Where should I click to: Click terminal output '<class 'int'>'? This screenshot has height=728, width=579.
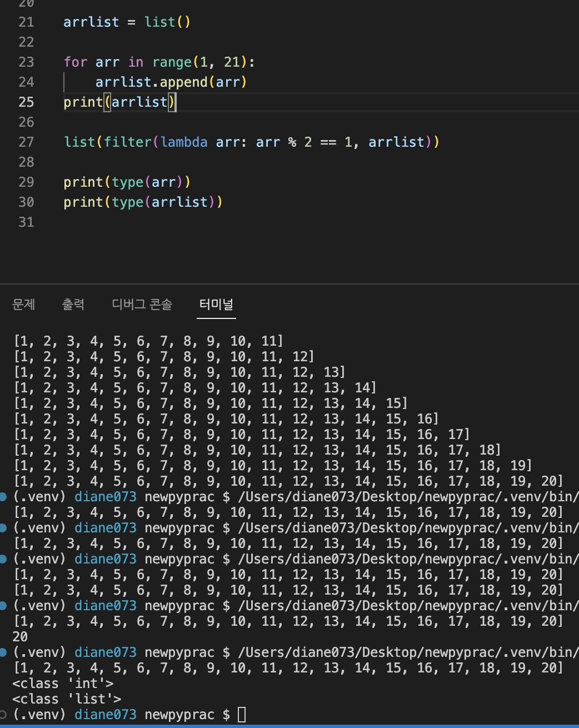coord(63,684)
